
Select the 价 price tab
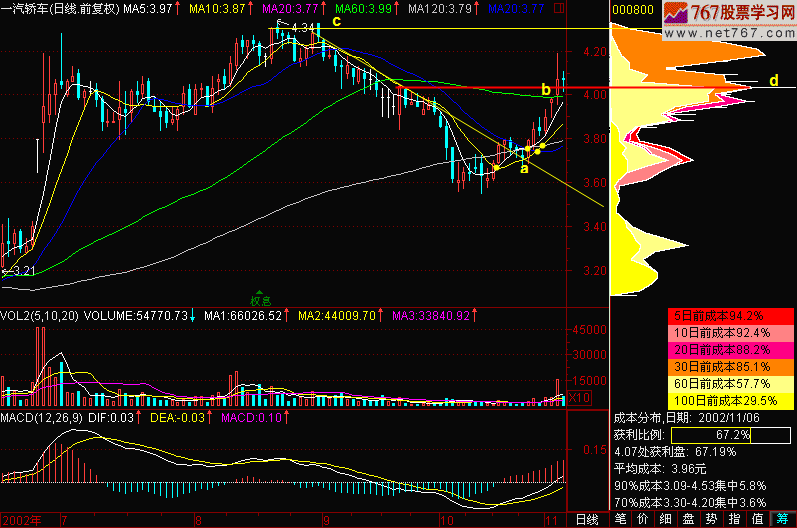tap(643, 519)
